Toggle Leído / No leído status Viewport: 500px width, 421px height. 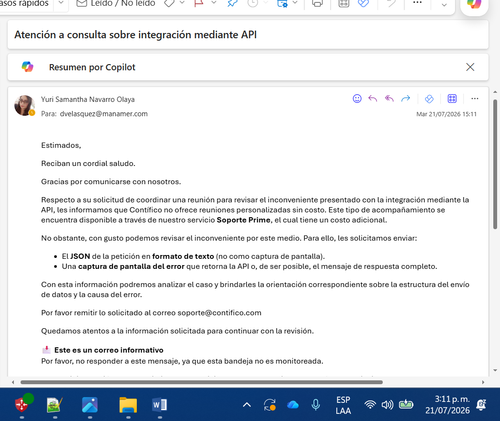116,3
